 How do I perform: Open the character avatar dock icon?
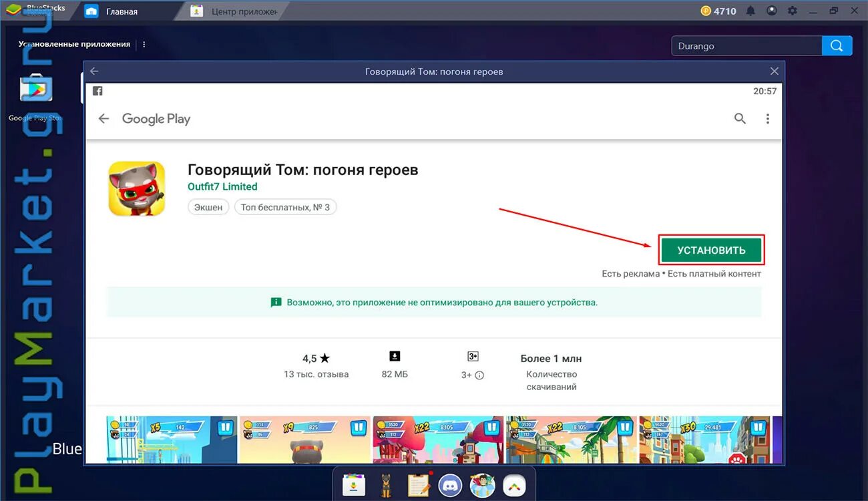tap(482, 486)
